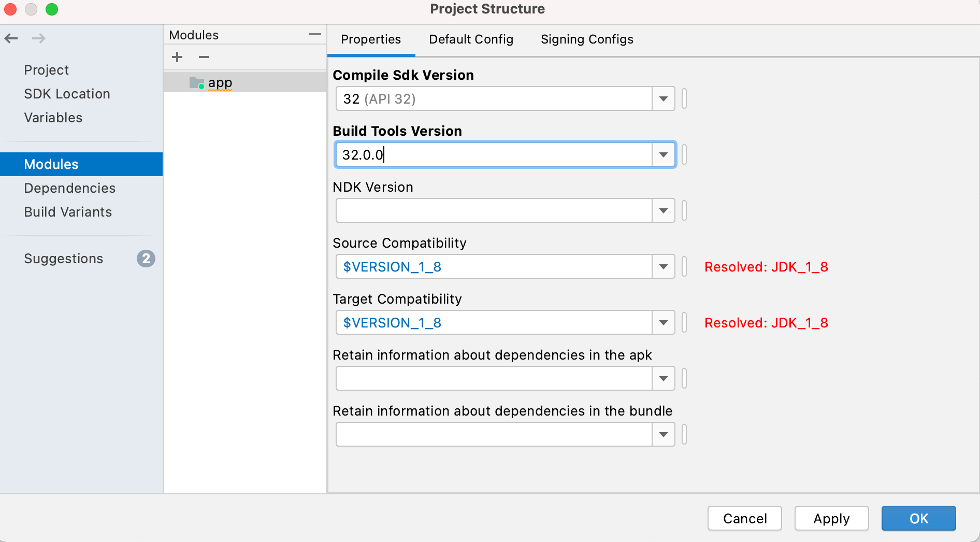
Task: Expand the Source Compatibility dropdown
Action: (x=662, y=266)
